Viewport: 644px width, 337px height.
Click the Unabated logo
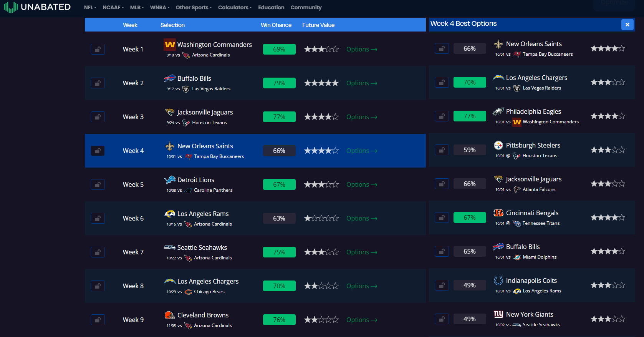coord(37,7)
